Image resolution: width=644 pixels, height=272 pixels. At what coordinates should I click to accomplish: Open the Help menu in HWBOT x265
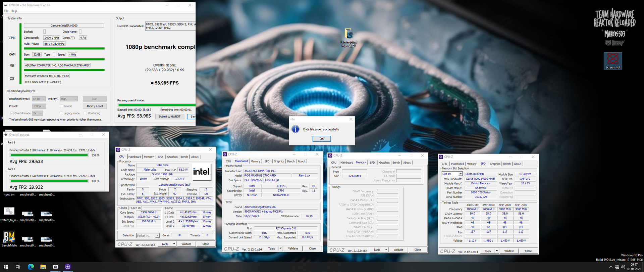click(x=14, y=11)
